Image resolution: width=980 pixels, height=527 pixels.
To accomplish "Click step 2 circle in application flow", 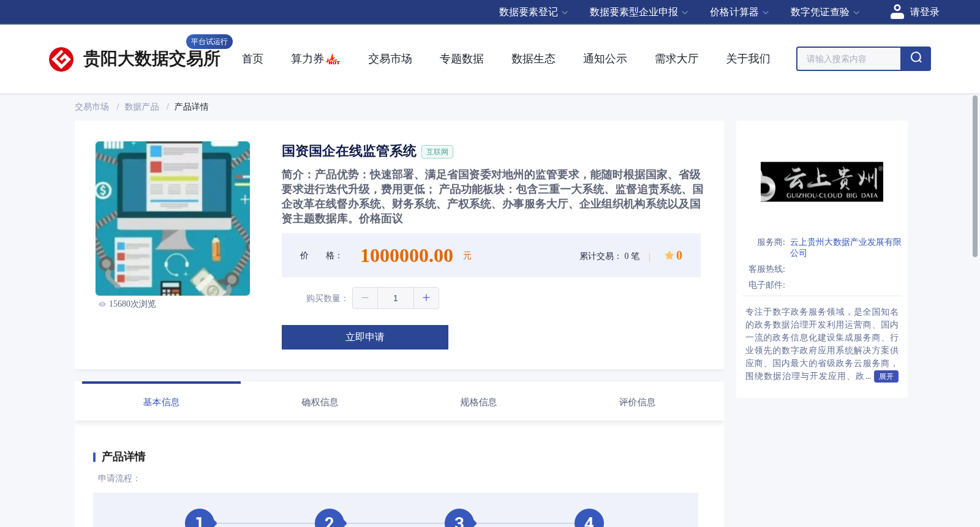I will 330,519.
